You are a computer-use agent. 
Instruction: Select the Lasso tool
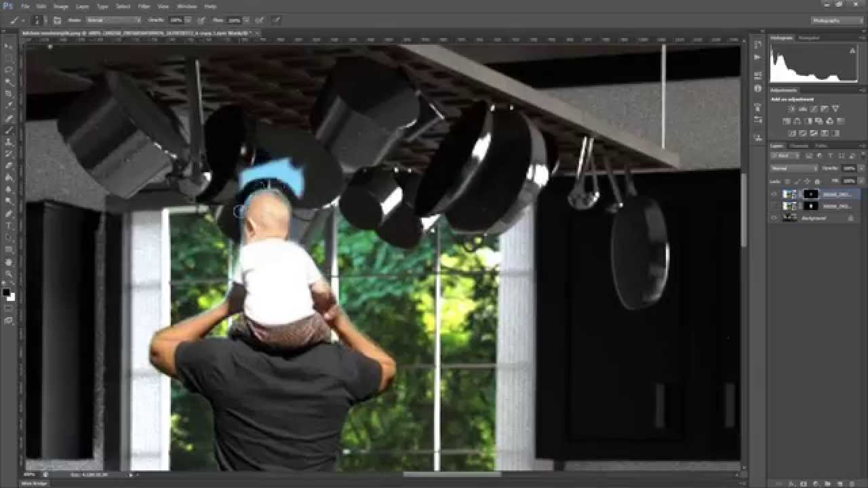pos(9,70)
